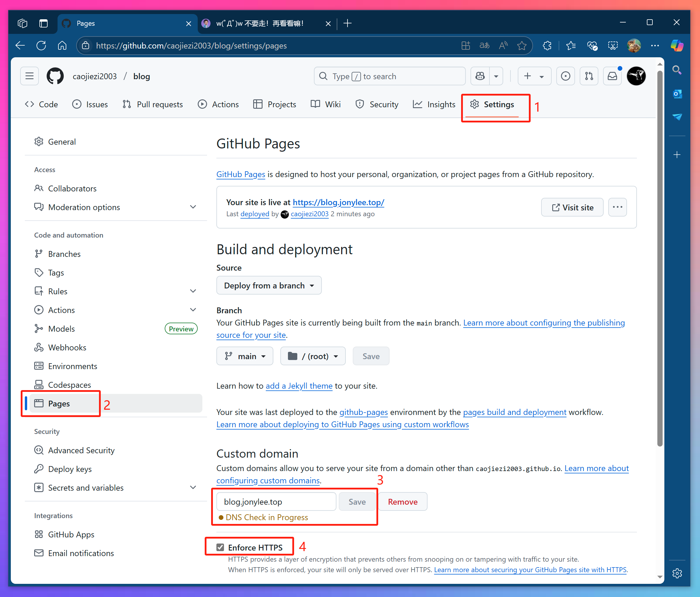Viewport: 700px width, 597px height.
Task: Open the notifications inbox icon
Action: (x=612, y=76)
